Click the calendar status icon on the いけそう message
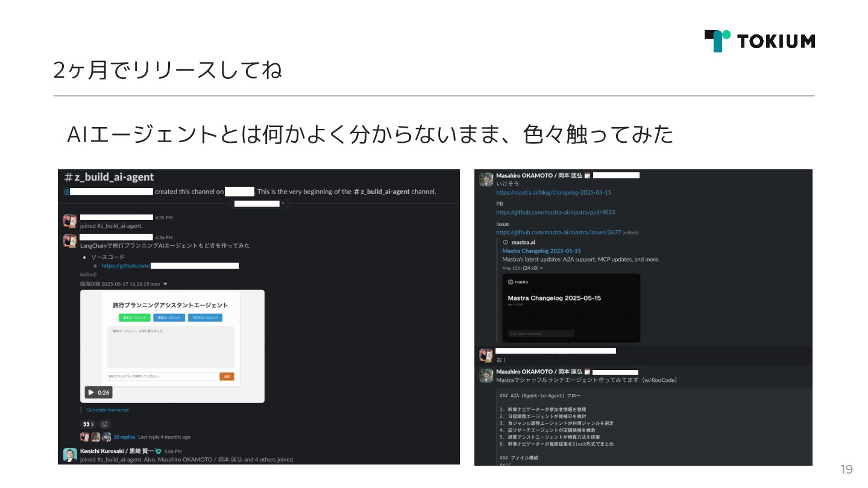This screenshot has height=488, width=868. coord(587,175)
